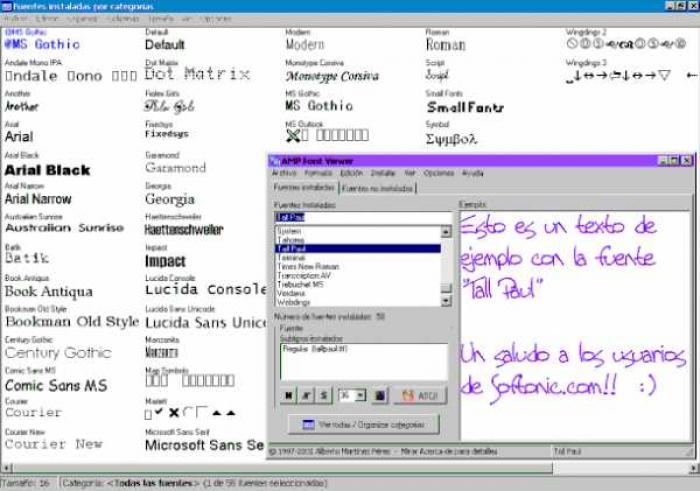Toggle the italic K formatting button
The height and width of the screenshot is (491, 700).
(x=306, y=395)
